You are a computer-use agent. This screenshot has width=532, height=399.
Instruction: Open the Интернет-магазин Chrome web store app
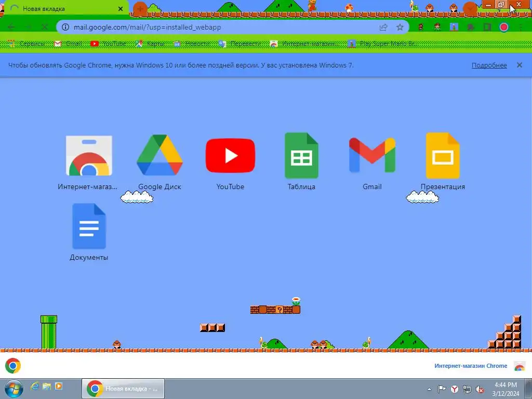(x=89, y=156)
